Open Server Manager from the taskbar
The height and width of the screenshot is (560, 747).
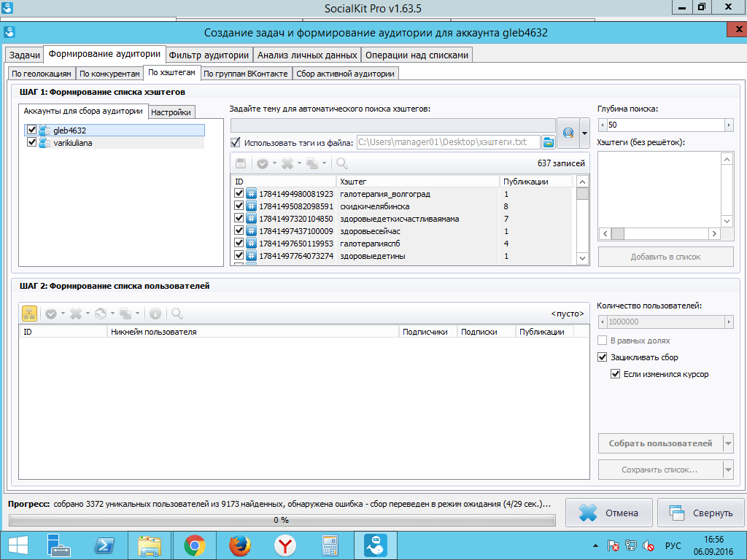[59, 545]
